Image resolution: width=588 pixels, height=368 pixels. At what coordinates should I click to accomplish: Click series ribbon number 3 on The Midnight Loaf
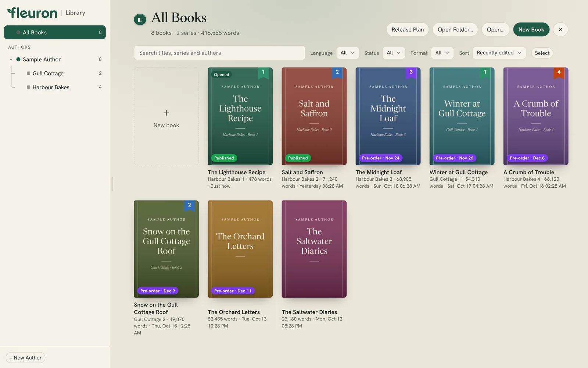411,72
